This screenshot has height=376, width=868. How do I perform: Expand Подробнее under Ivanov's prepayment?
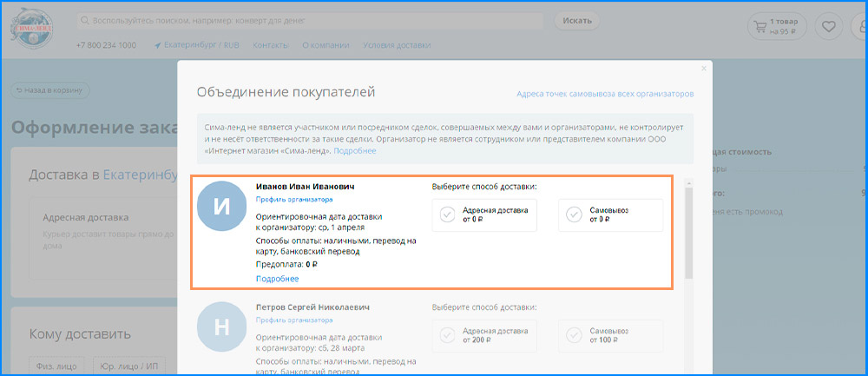[277, 279]
